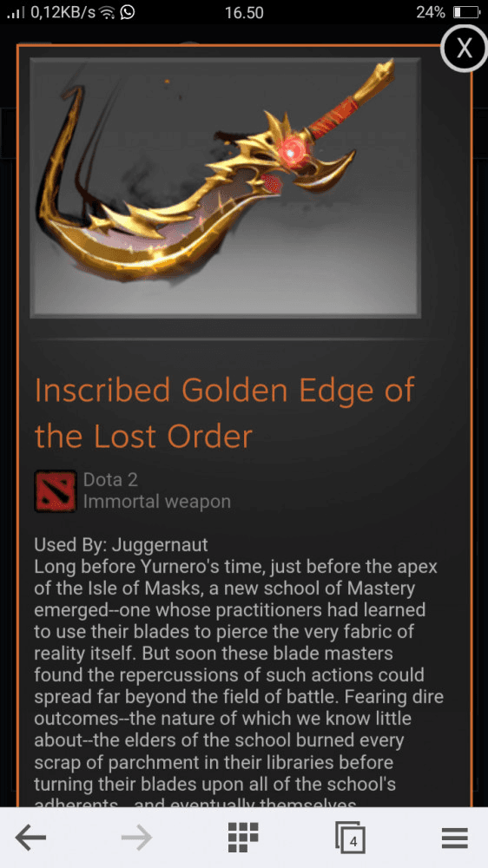The height and width of the screenshot is (868, 488).
Task: Close the item popup with the X button
Action: (465, 48)
